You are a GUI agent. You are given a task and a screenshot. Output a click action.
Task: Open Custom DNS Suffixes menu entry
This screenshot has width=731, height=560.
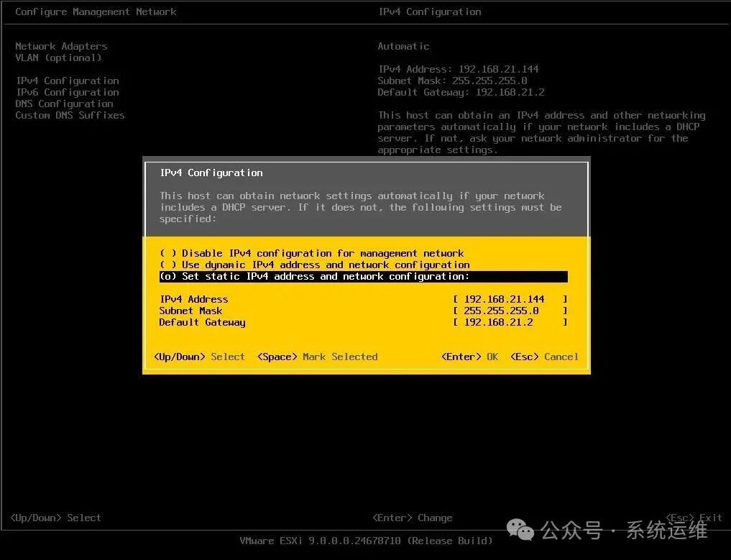[70, 115]
